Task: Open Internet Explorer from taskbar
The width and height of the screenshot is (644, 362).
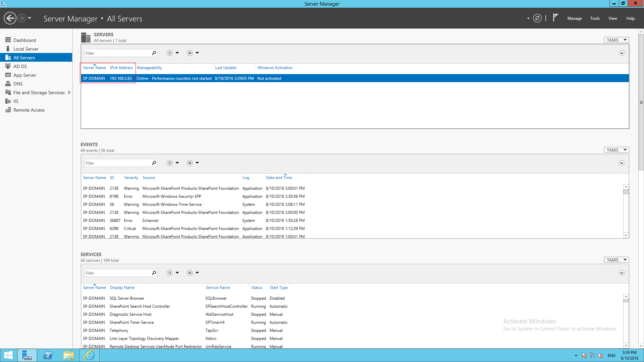Action: click(90, 355)
